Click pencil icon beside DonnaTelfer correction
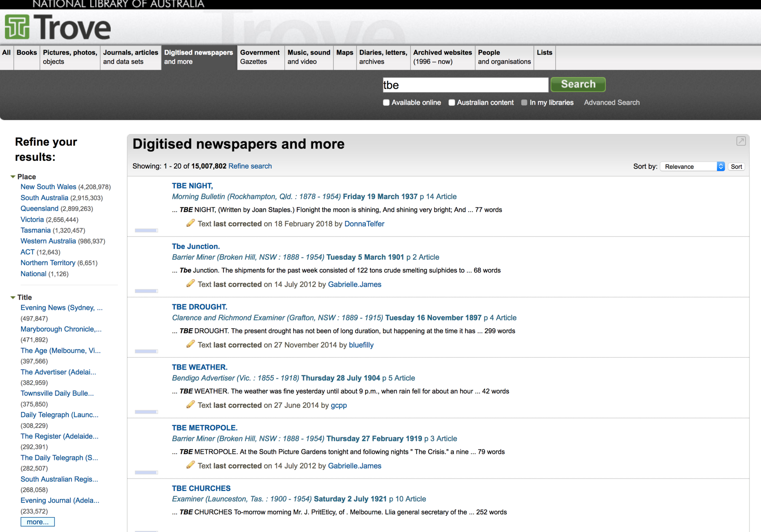 click(x=190, y=223)
